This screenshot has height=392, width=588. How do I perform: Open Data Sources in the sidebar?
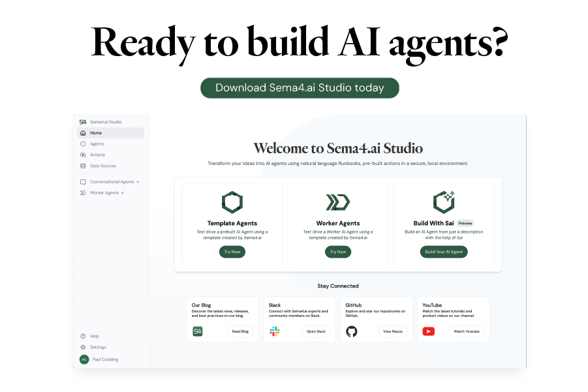111,166
